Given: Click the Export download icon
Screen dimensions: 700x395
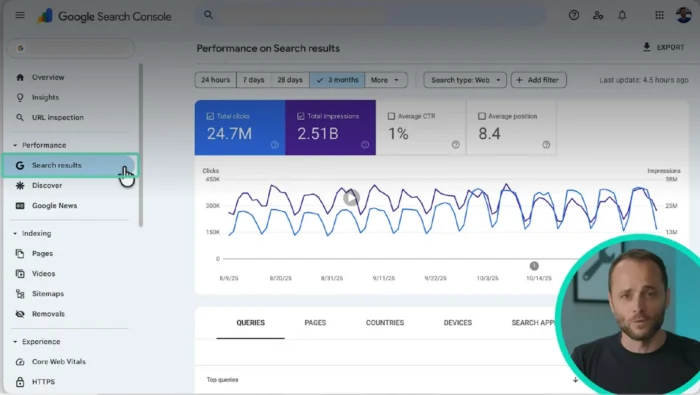Looking at the screenshot, I should pyautogui.click(x=646, y=47).
